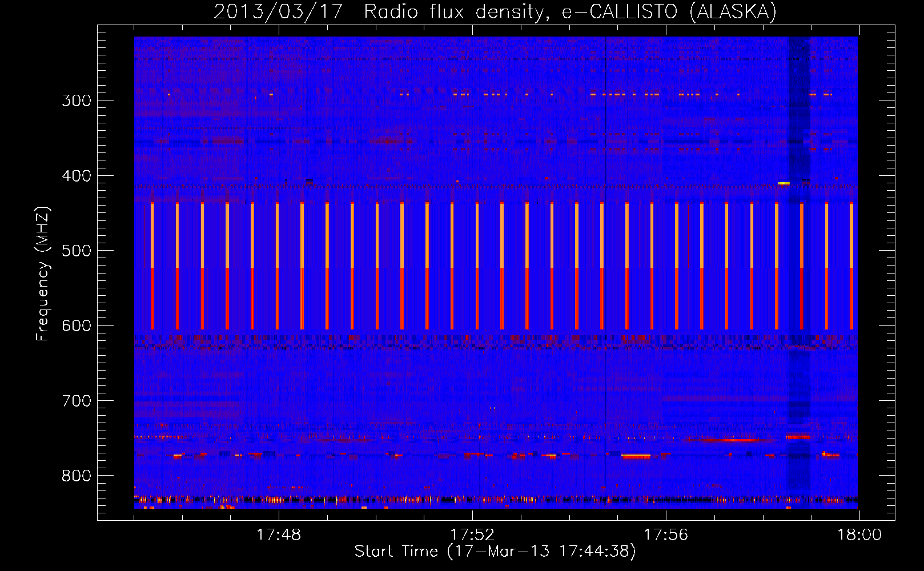The height and width of the screenshot is (571, 924).
Task: Click the 600 frequency tick label
Action: (77, 326)
